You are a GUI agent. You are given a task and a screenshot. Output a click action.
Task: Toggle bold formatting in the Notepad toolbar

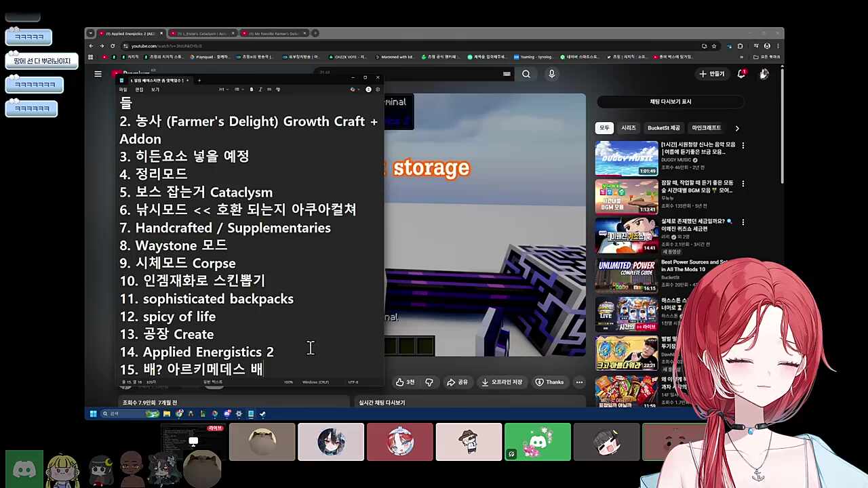coord(252,89)
